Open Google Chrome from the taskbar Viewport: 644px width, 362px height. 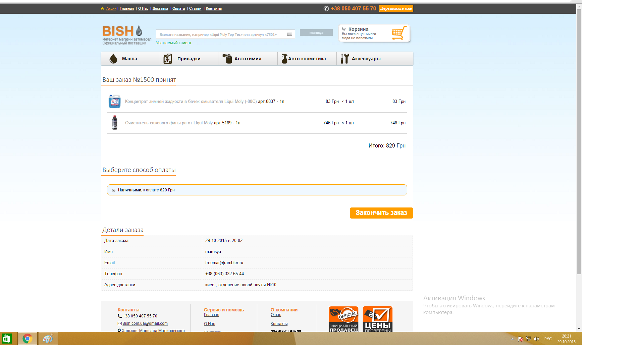click(28, 339)
